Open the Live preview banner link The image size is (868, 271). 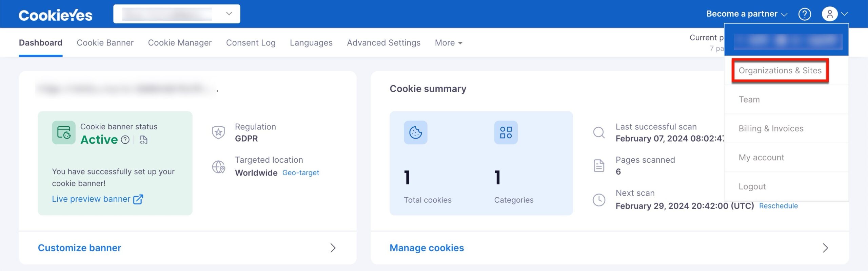[x=91, y=199]
